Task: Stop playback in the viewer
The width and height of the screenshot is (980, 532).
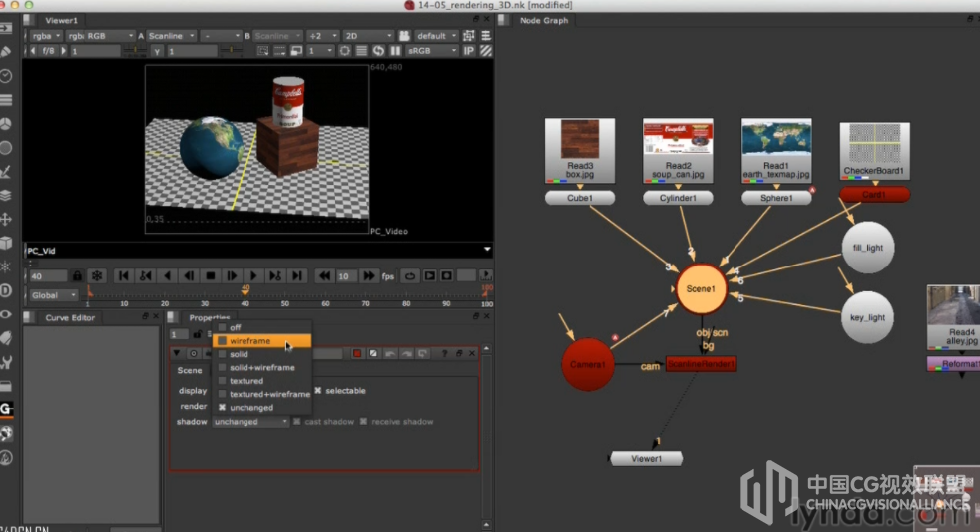Action: pyautogui.click(x=210, y=275)
